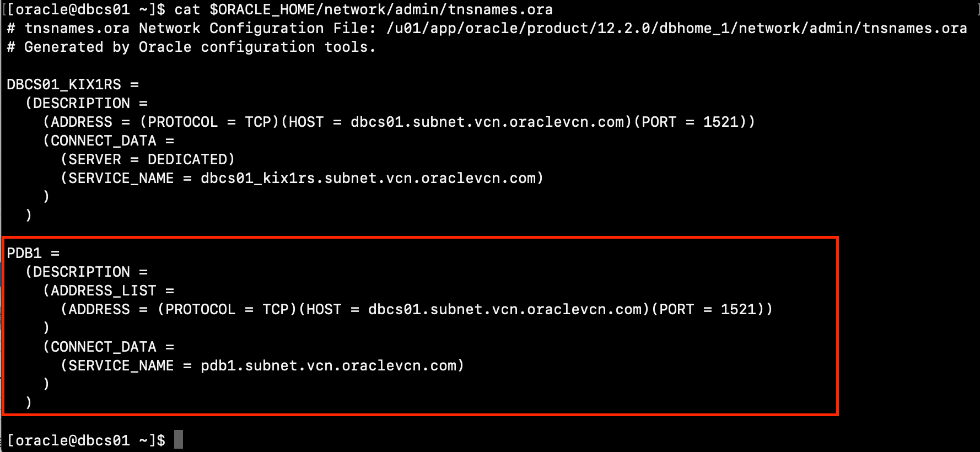Click port 1521 in the DBCS01_KIX1RS entry
Screen dimensions: 980x452
click(721, 122)
